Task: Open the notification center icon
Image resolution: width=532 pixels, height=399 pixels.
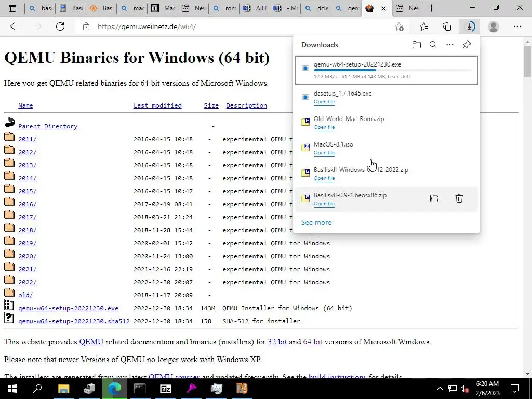Action: tap(515, 389)
